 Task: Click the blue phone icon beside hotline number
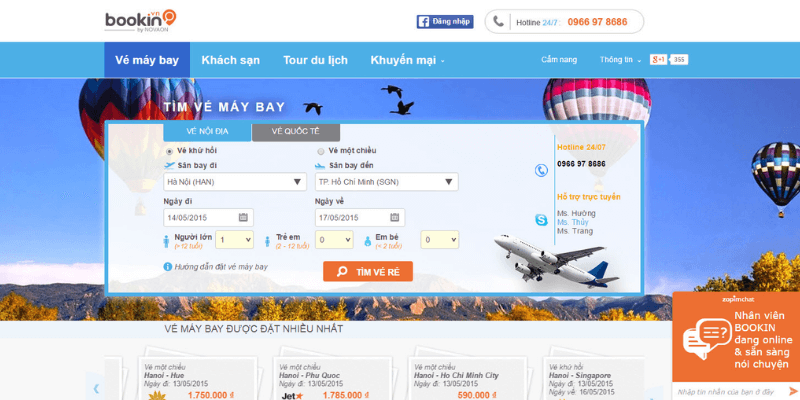pyautogui.click(x=541, y=170)
